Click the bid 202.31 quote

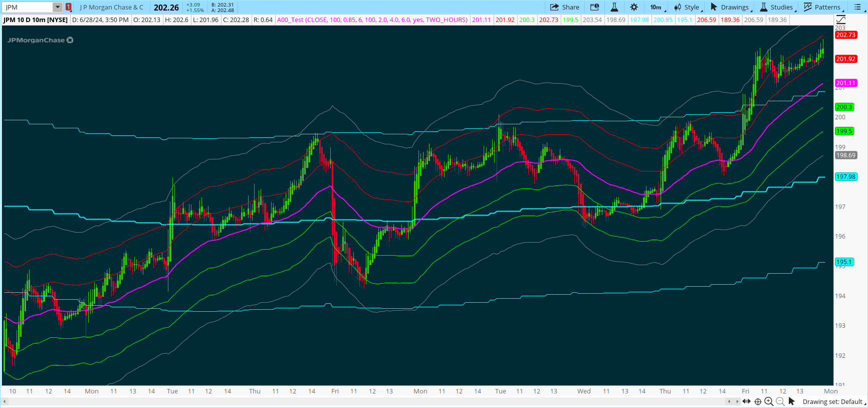[223, 5]
